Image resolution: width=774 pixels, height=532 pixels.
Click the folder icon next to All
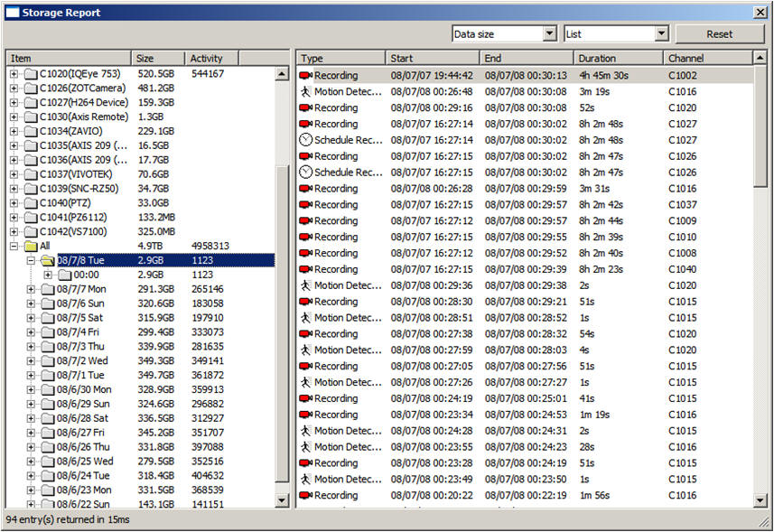[31, 246]
